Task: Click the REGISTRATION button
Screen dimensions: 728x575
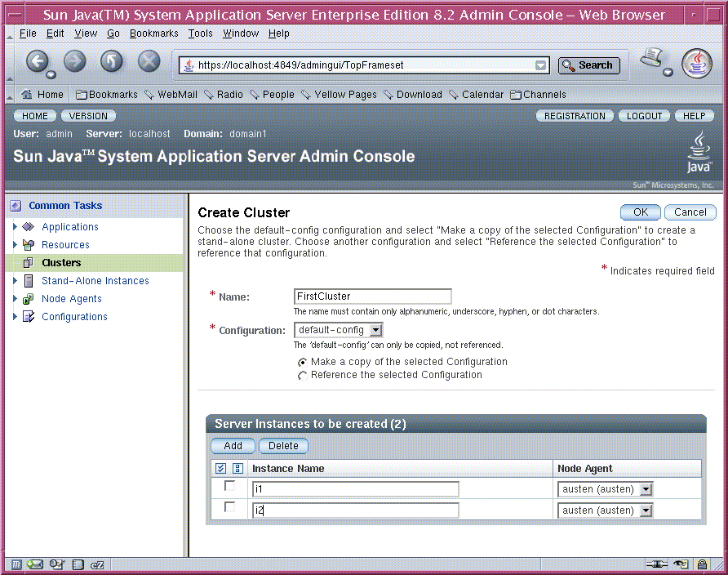Action: click(x=575, y=116)
